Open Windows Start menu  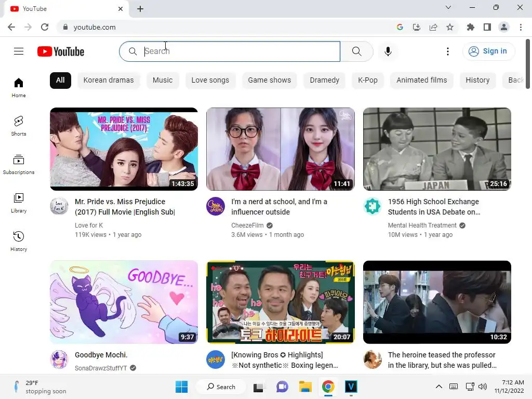[x=181, y=387]
